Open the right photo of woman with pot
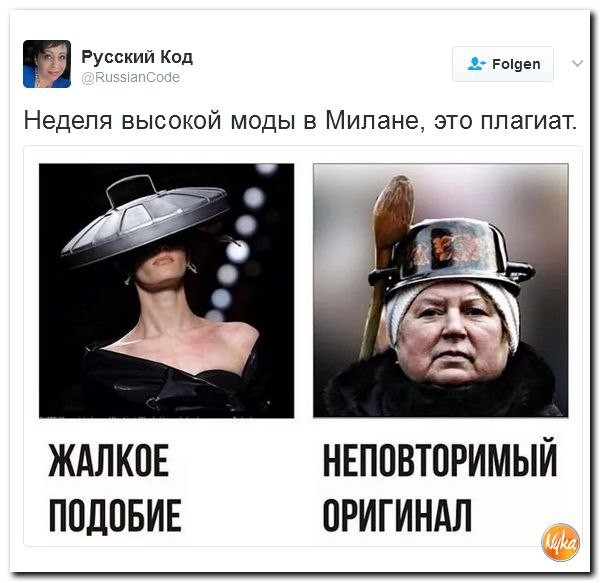This screenshot has width=601, height=583. coord(440,291)
